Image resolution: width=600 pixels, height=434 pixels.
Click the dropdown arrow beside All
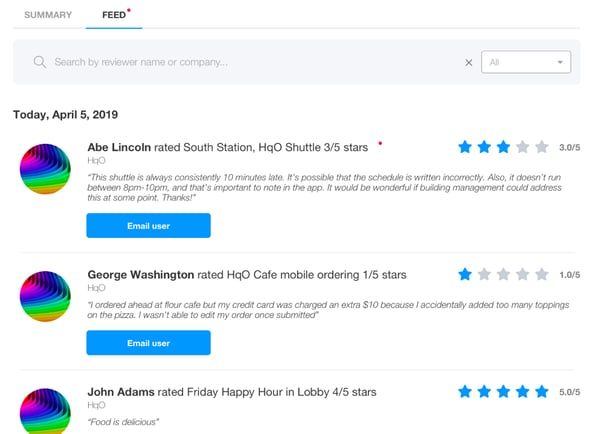coord(560,62)
